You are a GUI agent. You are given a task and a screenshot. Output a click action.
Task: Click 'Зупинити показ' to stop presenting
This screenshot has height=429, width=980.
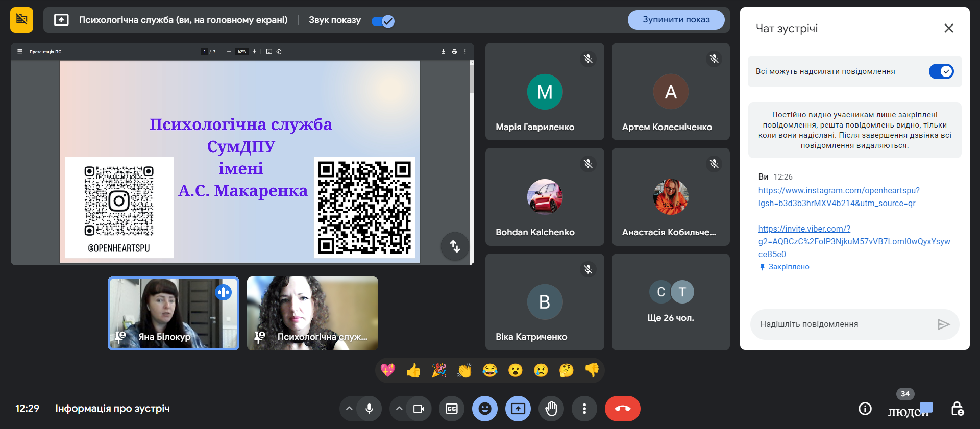(x=676, y=20)
